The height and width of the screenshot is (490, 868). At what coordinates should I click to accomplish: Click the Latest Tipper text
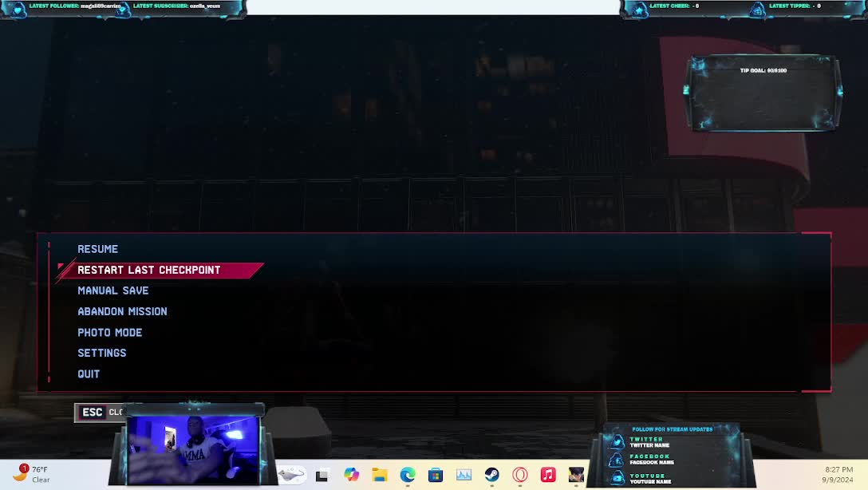tap(795, 6)
